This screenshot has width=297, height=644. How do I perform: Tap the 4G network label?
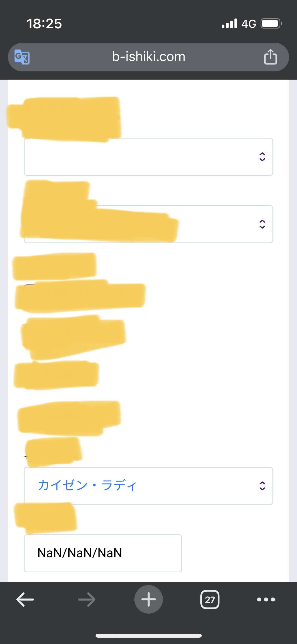(249, 24)
